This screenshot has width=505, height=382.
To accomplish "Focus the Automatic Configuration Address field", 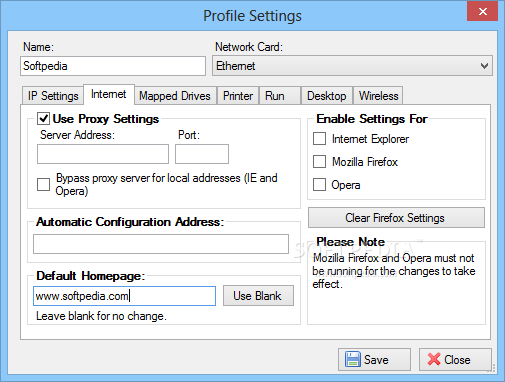I will click(x=161, y=244).
